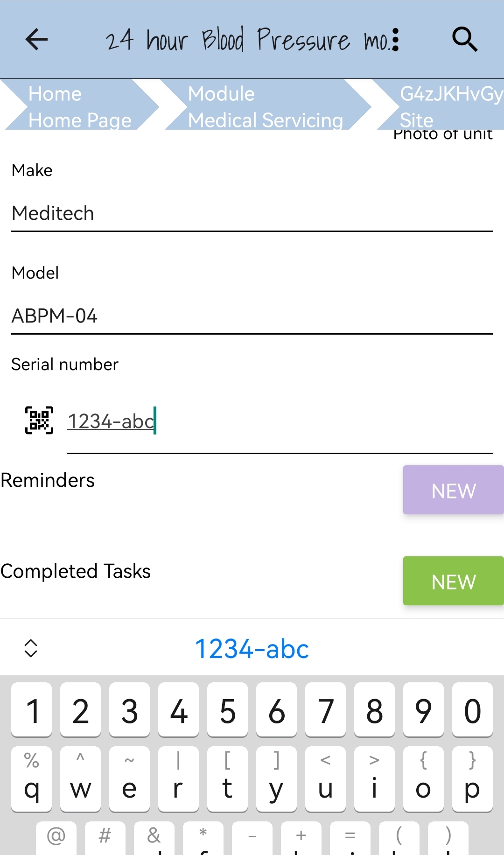Focus the Make field containing Meditech

[x=252, y=214]
